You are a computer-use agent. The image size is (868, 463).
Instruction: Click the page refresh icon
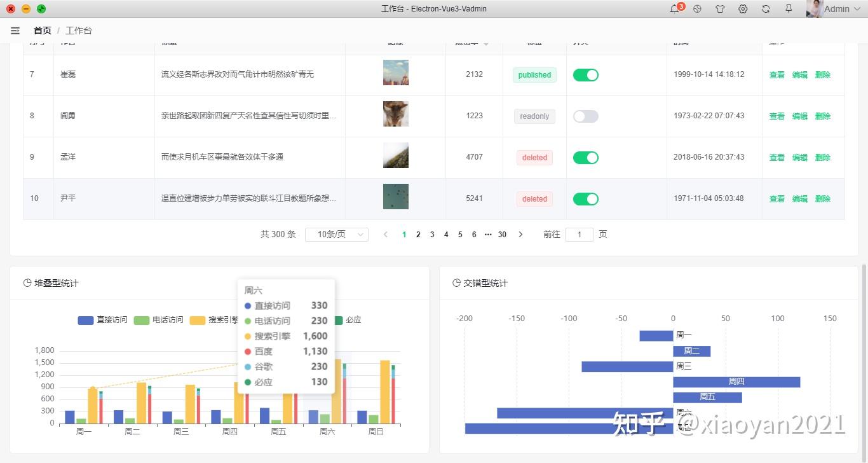click(x=766, y=9)
